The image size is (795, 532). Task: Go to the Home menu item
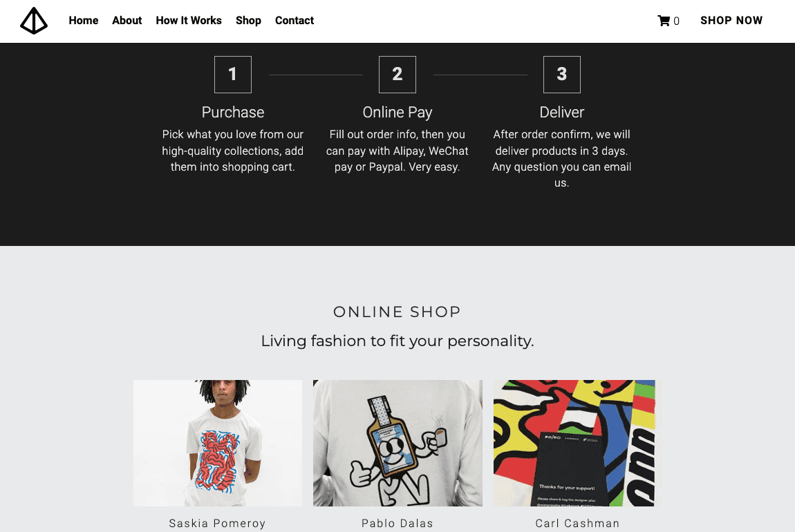click(84, 21)
